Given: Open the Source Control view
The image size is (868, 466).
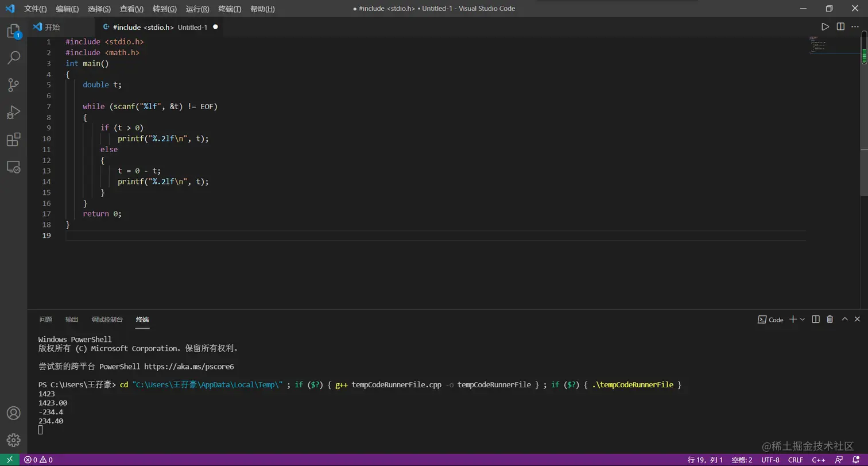Looking at the screenshot, I should point(13,85).
